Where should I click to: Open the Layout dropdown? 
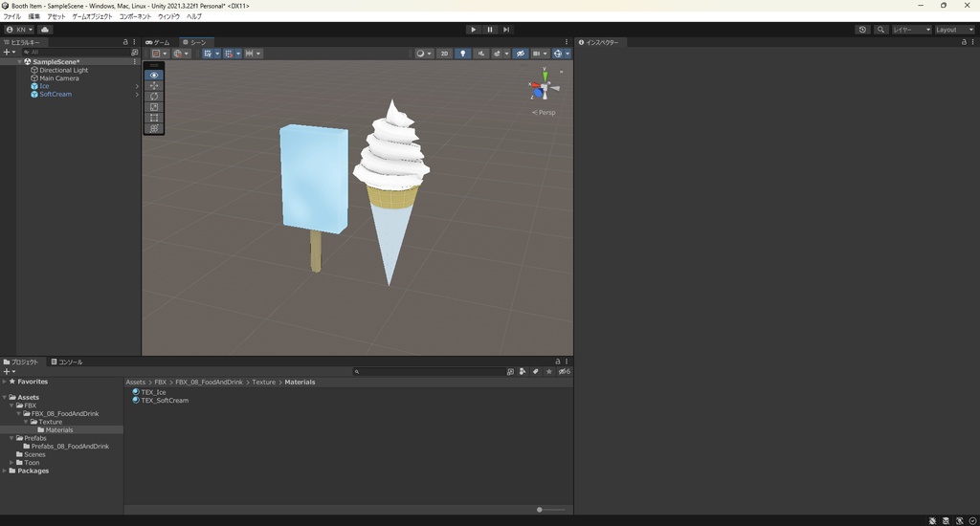pos(954,30)
